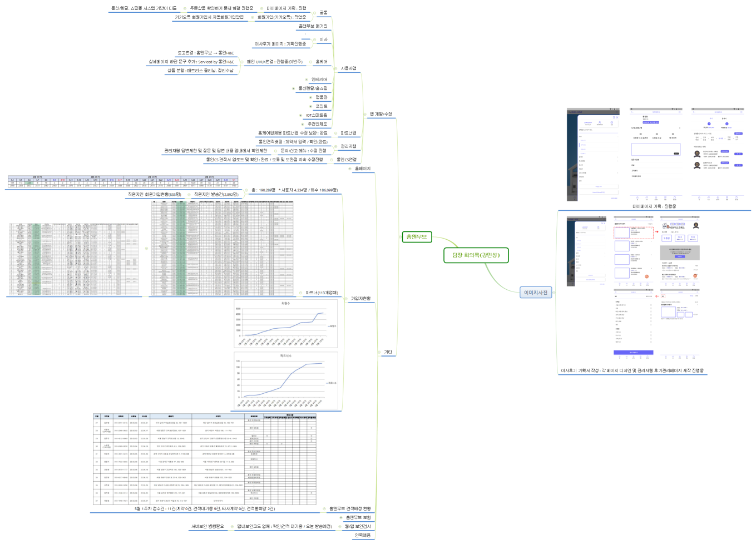
Task: Expand the collapsed 추천인제도 node
Action: click(303, 124)
